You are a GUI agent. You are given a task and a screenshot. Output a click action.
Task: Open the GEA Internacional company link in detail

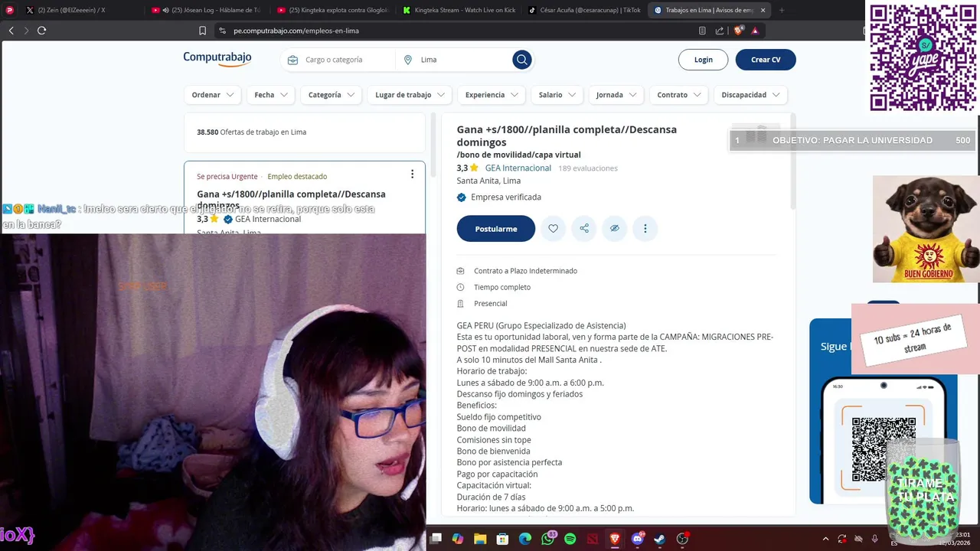click(x=518, y=168)
